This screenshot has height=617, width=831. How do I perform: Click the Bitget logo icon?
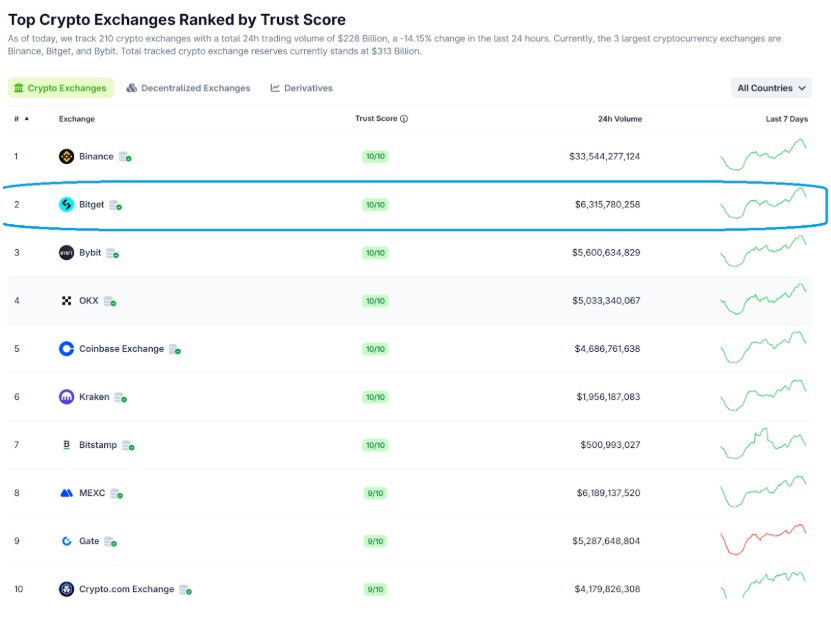point(66,205)
